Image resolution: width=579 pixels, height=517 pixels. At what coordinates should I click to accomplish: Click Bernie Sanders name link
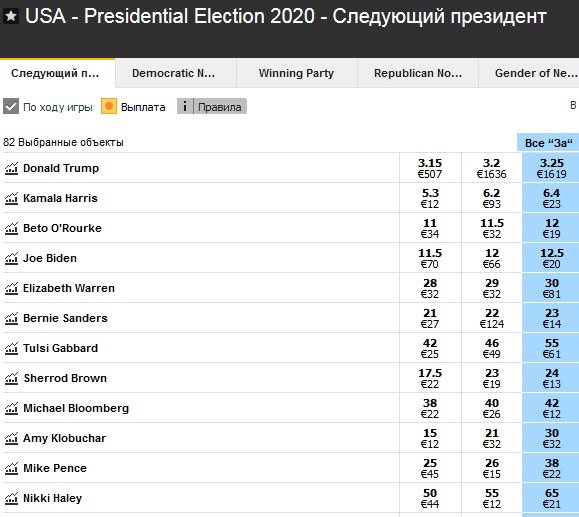click(x=65, y=318)
